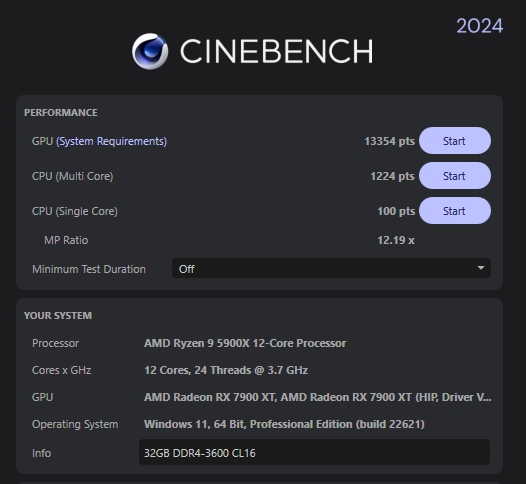The height and width of the screenshot is (484, 526).
Task: Click the MP Ratio 12.19 x value
Action: (396, 240)
